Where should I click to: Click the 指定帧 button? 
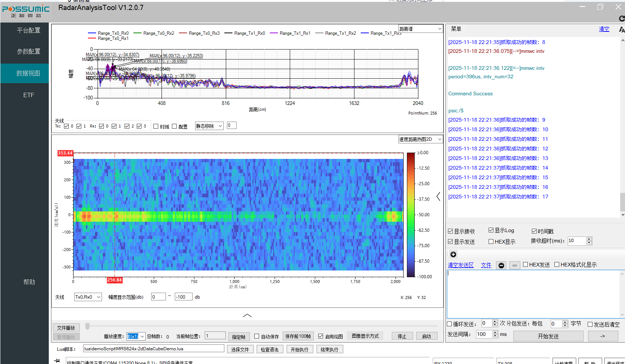click(238, 337)
